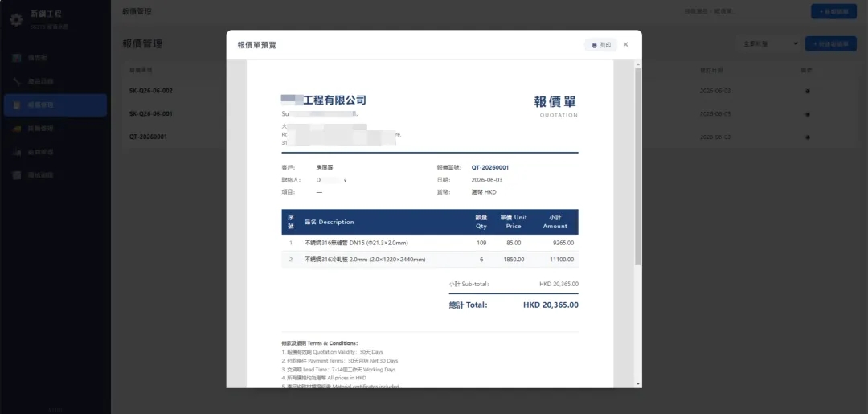This screenshot has width=868, height=414.
Task: Click the preview dialog vertical scrollbar thumb
Action: point(637,166)
